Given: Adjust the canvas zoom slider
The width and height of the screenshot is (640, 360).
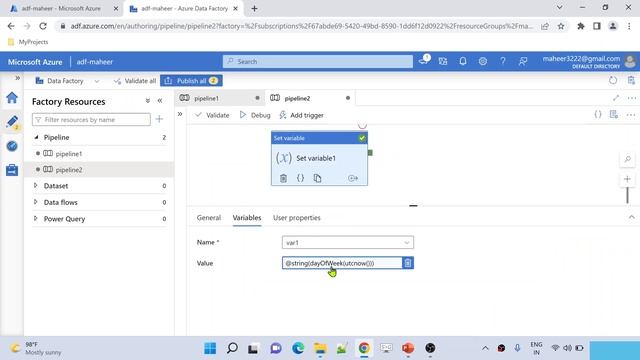Looking at the screenshot, I should tap(627, 195).
